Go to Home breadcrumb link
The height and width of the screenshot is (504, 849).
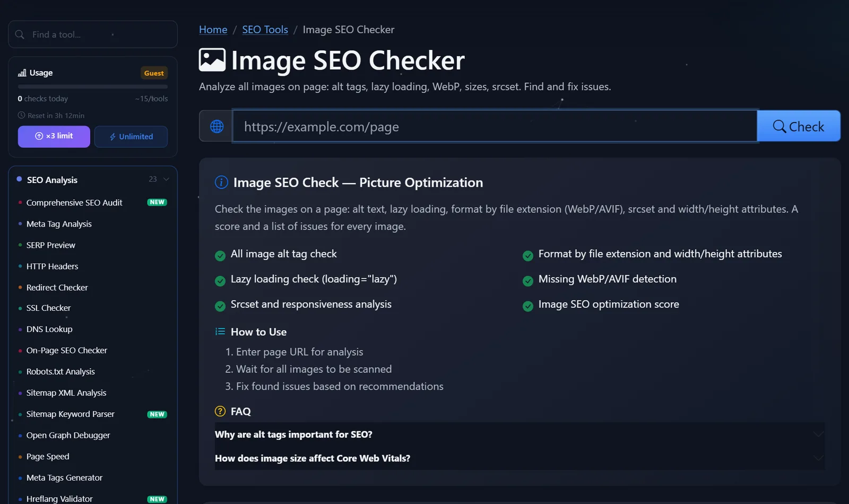tap(213, 30)
